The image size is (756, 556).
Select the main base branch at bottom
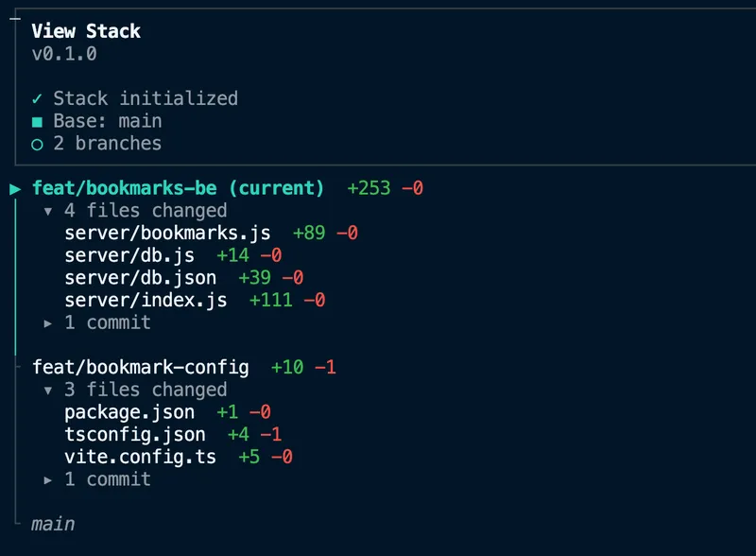coord(53,524)
